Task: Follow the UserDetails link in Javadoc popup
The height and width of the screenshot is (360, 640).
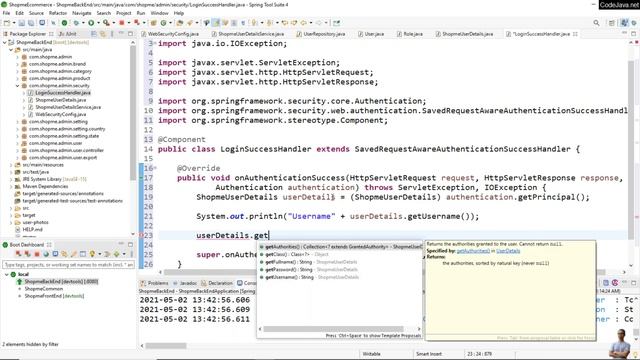Action: pyautogui.click(x=508, y=251)
